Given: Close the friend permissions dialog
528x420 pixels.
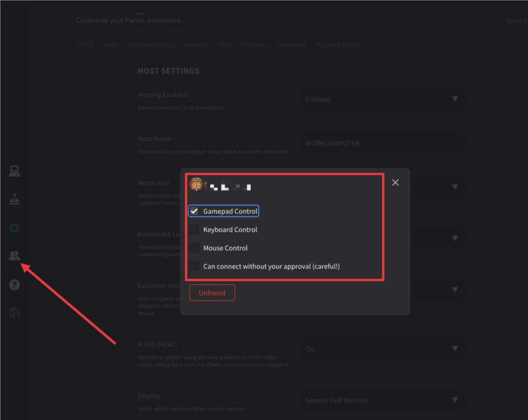Looking at the screenshot, I should tap(395, 183).
